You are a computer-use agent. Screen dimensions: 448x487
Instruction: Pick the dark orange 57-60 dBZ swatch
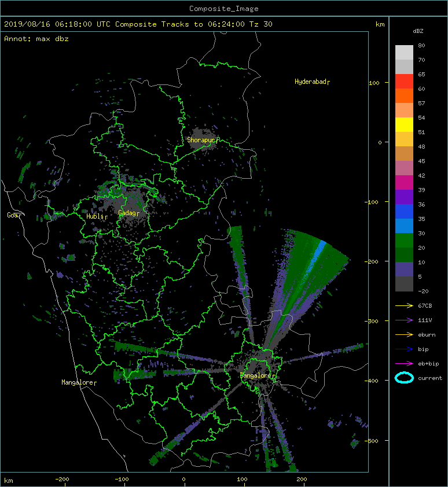click(x=404, y=96)
